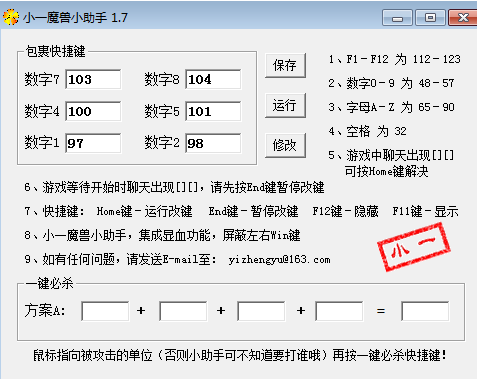Image resolution: width=477 pixels, height=379 pixels.
Task: Click the 数字7 label
Action: click(x=42, y=79)
